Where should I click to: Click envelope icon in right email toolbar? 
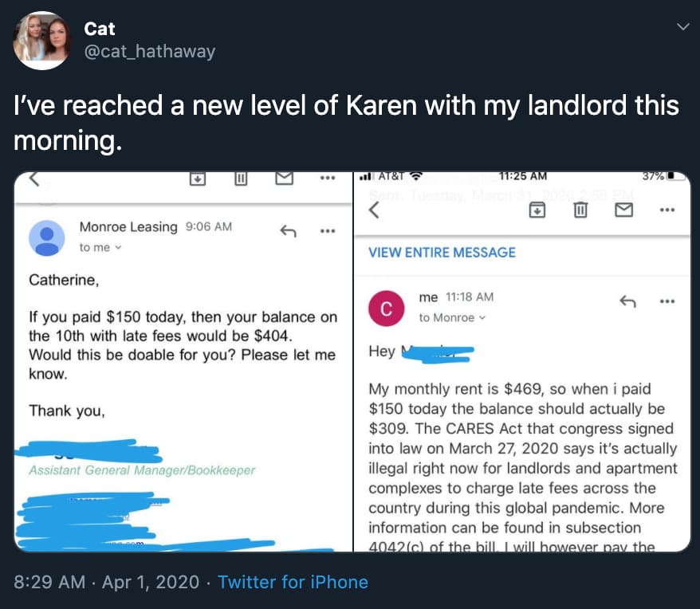(624, 210)
